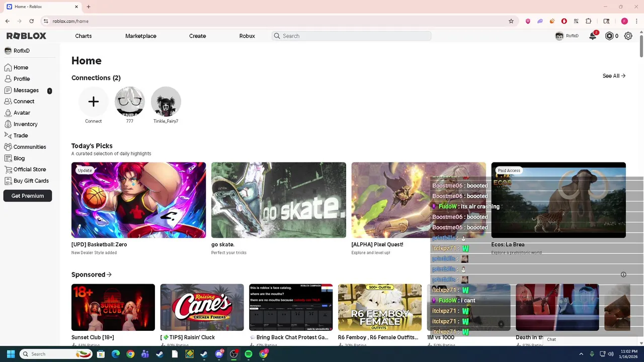
Task: Click the taskbar volume icon
Action: [611, 354]
